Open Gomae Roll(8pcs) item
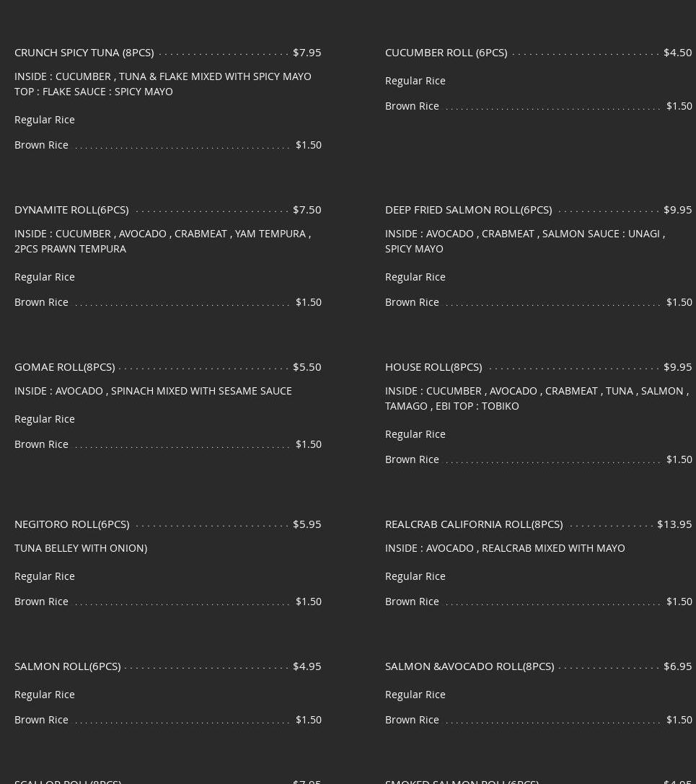Image resolution: width=696 pixels, height=784 pixels. [64, 366]
